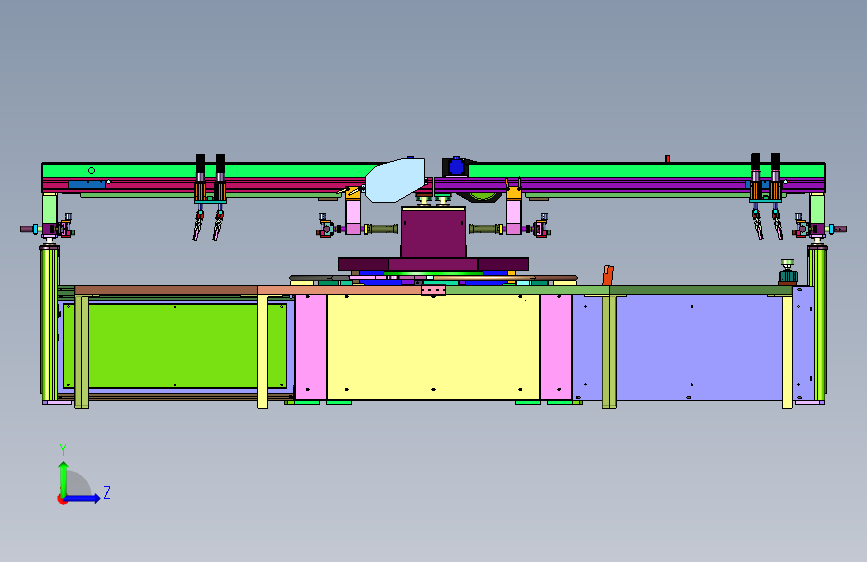Select the pink panel left of the yellow panel

(311, 347)
